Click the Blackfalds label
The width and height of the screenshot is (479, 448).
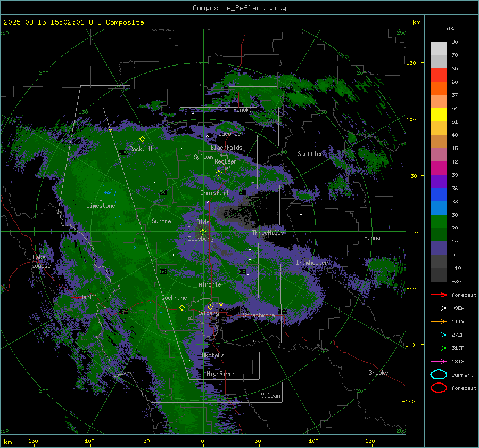226,148
